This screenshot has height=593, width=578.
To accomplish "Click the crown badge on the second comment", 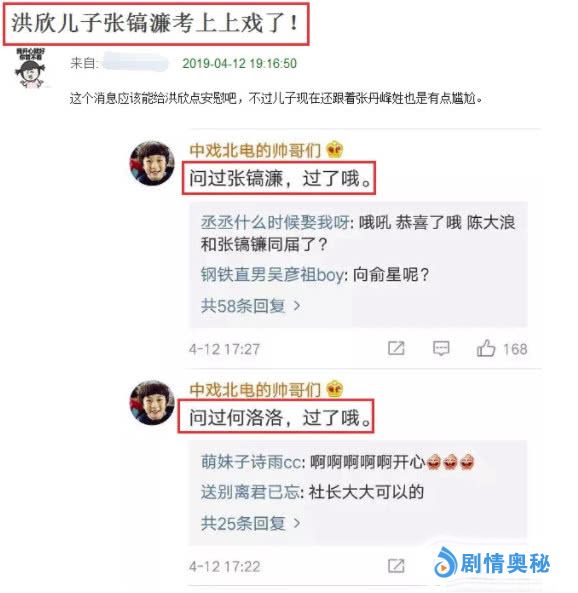I will tap(334, 389).
